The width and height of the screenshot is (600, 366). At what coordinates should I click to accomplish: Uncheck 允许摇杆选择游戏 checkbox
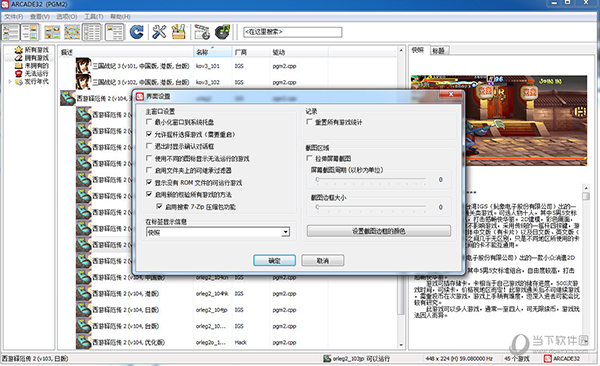click(149, 134)
